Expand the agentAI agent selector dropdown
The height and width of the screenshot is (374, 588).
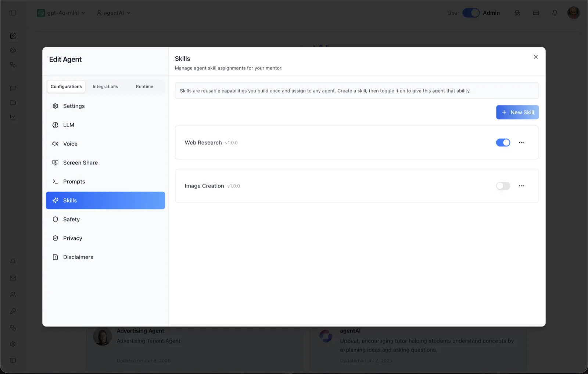(114, 13)
